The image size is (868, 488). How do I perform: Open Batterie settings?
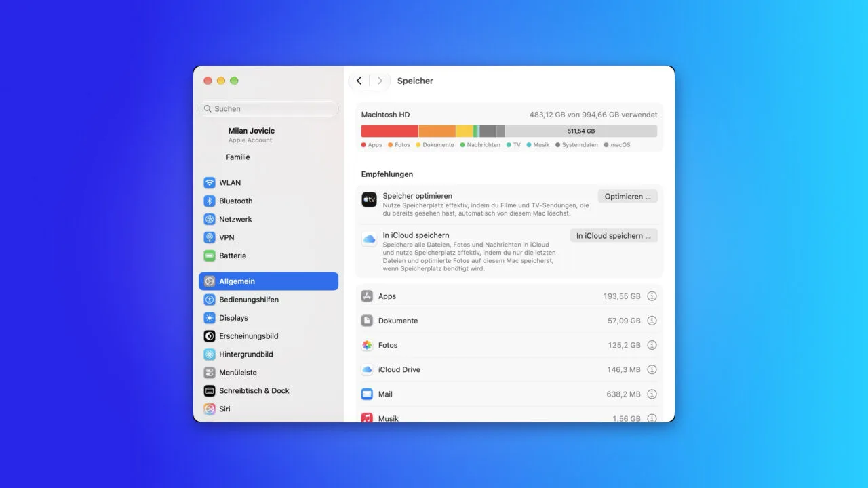(269, 256)
